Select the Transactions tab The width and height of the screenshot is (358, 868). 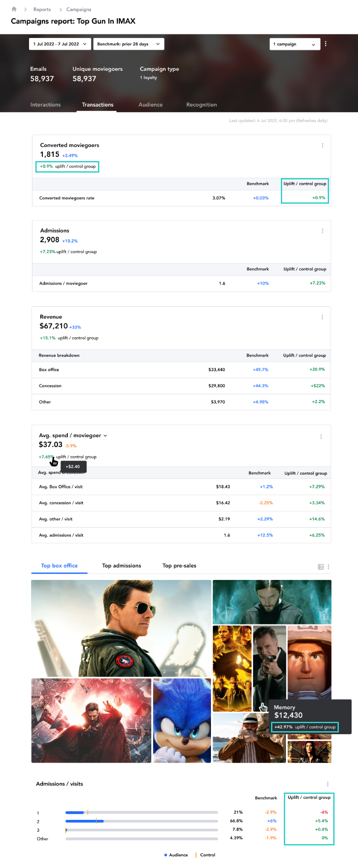click(x=98, y=105)
